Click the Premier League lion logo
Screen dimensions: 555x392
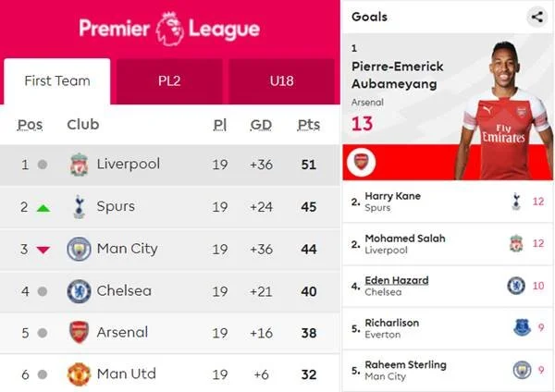pyautogui.click(x=170, y=29)
